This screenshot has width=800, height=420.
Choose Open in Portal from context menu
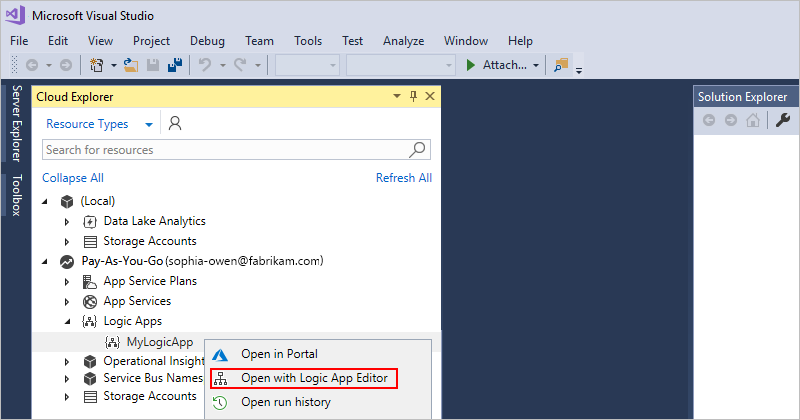click(x=320, y=354)
